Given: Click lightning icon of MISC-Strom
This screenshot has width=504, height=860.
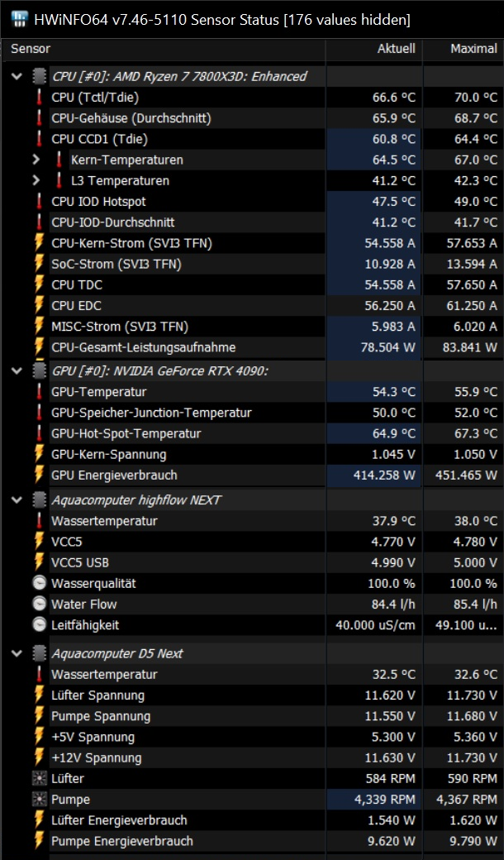Looking at the screenshot, I should click(39, 327).
